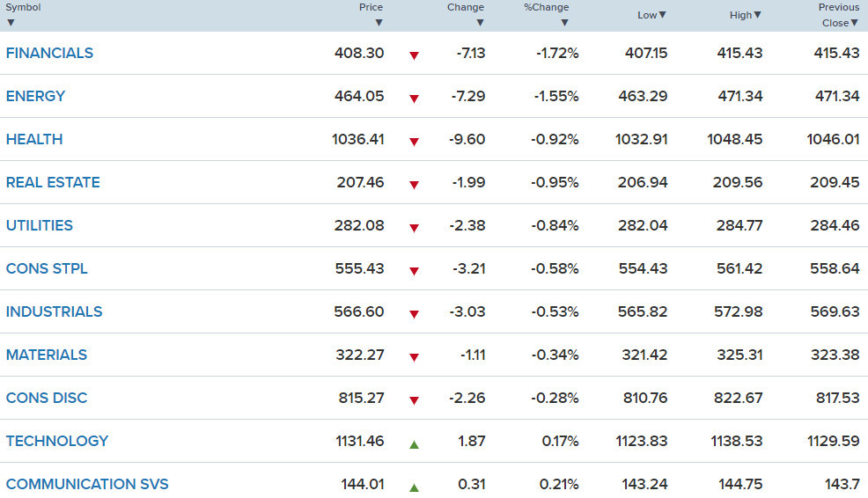Click the green up arrow for COMMUNICATION SVS
The image size is (868, 498).
(414, 487)
